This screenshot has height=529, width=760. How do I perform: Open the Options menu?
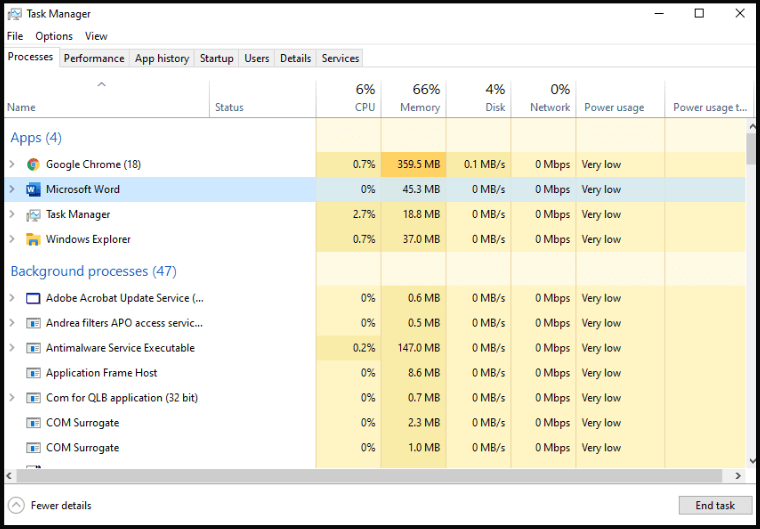54,36
